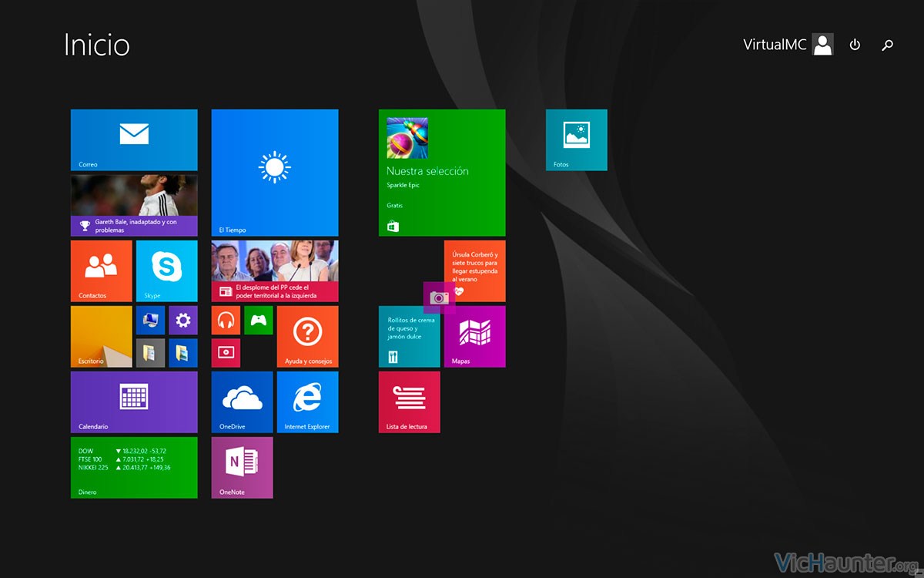Open the Úrsula Corberó health article tile
Image resolution: width=924 pixels, height=578 pixels.
pyautogui.click(x=475, y=271)
